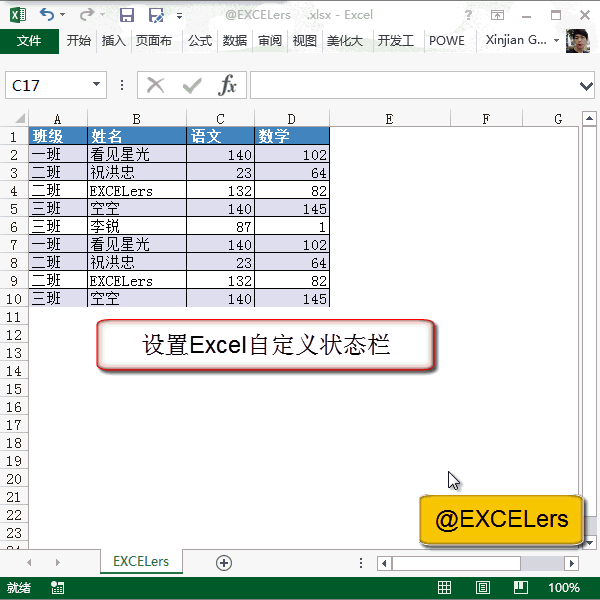600x600 pixels.
Task: Click the Insert Function fx icon
Action: 228,86
